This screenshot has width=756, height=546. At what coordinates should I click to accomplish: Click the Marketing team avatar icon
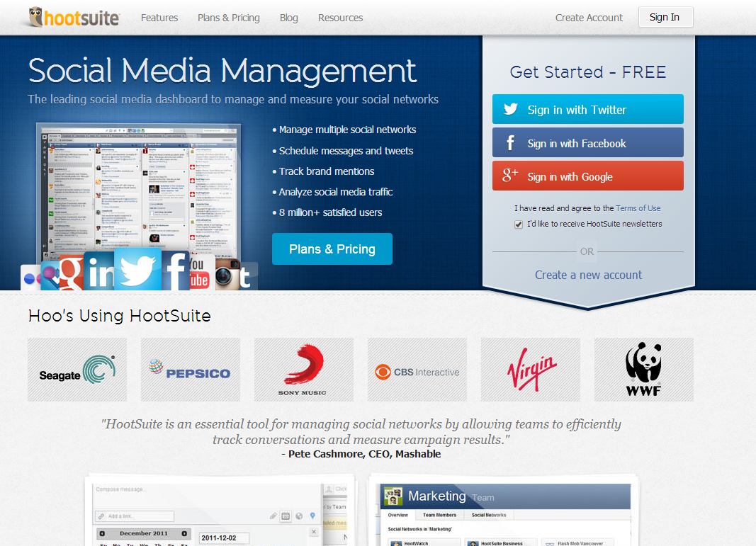(x=393, y=496)
